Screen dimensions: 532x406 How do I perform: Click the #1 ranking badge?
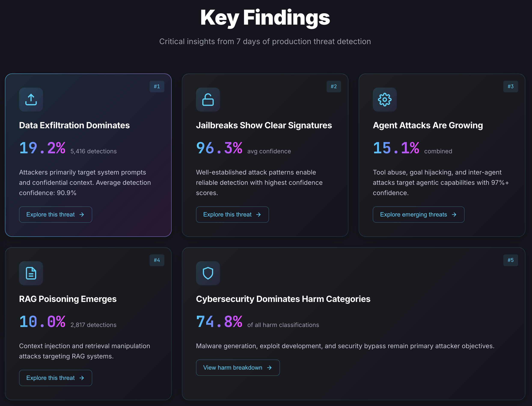coord(157,86)
